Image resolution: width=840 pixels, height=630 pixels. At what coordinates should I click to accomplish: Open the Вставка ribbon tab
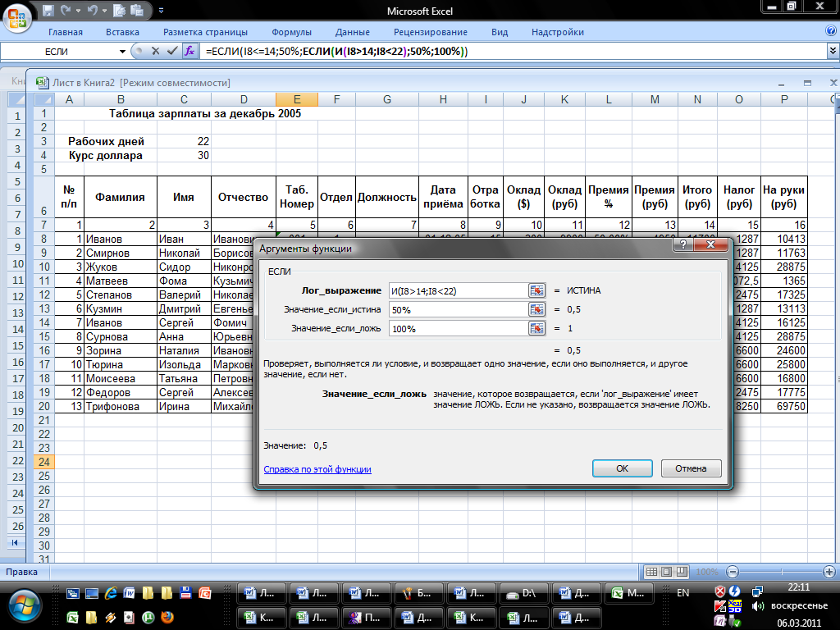click(x=122, y=32)
